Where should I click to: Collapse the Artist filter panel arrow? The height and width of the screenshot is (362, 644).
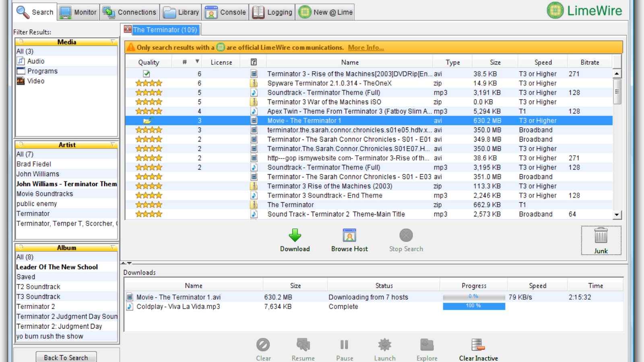[113, 144]
